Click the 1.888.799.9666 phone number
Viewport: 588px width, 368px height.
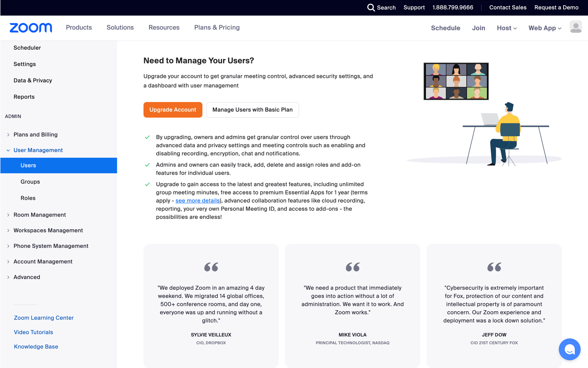coord(453,7)
